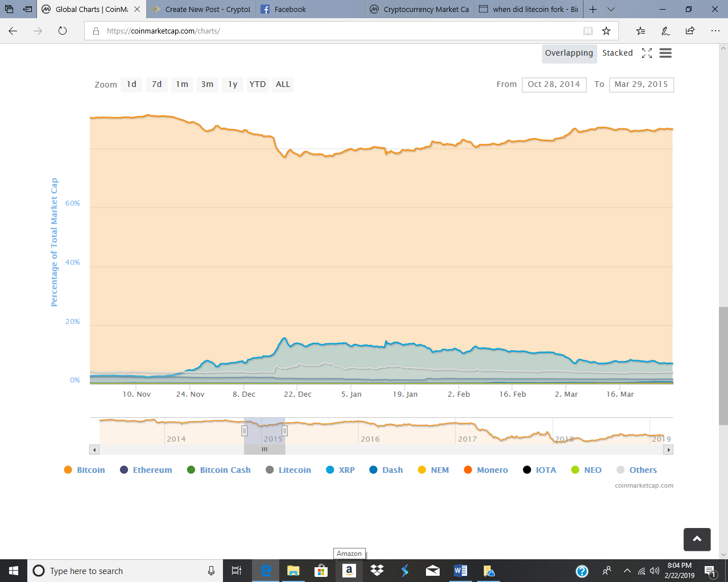Set chart zoom to 1d
728x582 pixels.
[x=131, y=84]
